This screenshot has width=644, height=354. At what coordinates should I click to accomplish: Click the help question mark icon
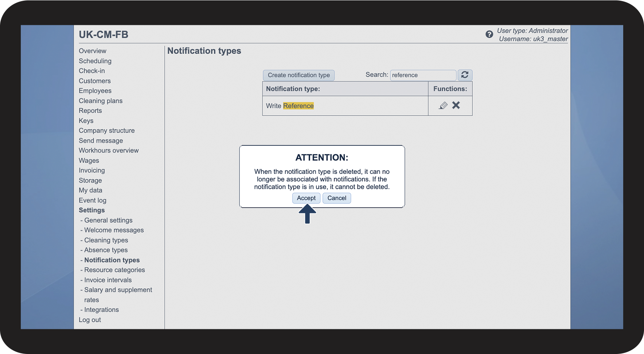[489, 34]
